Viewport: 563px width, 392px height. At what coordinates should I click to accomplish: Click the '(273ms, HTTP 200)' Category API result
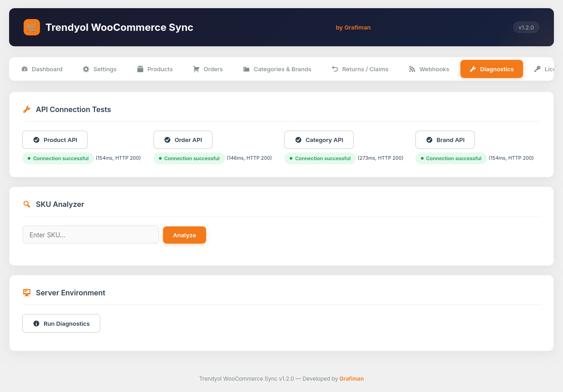(x=380, y=158)
